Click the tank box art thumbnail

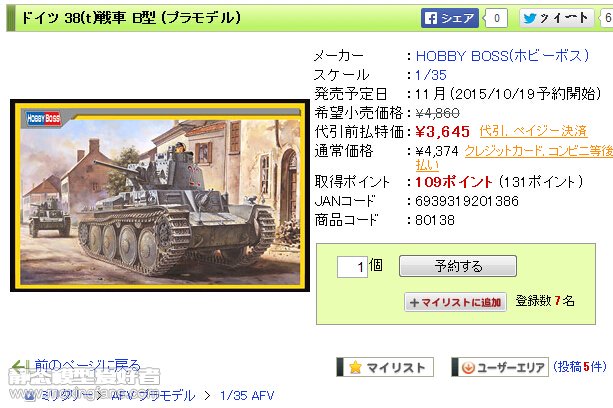click(160, 195)
